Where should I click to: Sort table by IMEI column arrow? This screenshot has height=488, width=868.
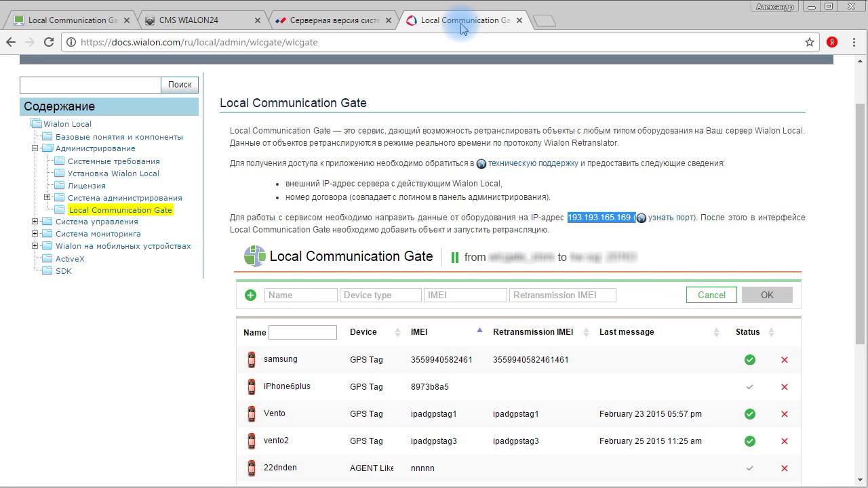pos(479,331)
